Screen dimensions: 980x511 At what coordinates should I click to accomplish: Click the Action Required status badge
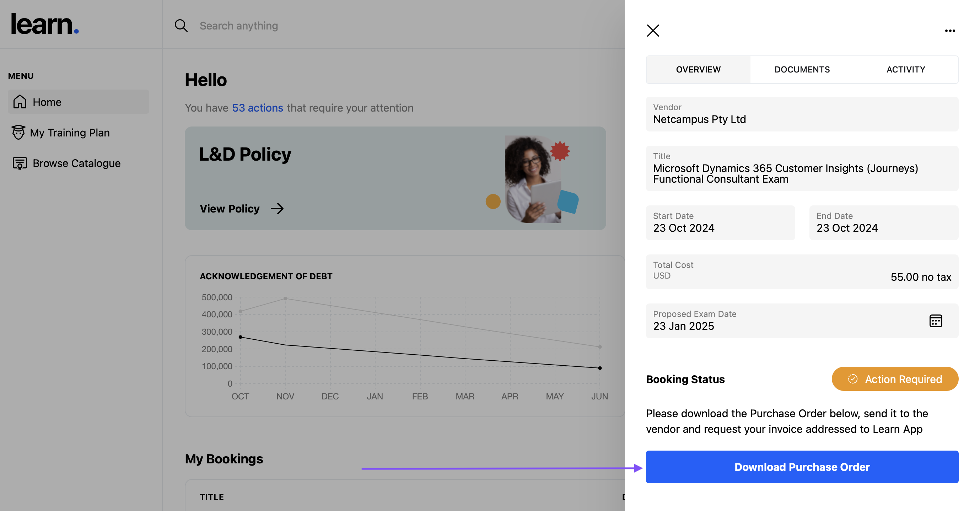895,379
